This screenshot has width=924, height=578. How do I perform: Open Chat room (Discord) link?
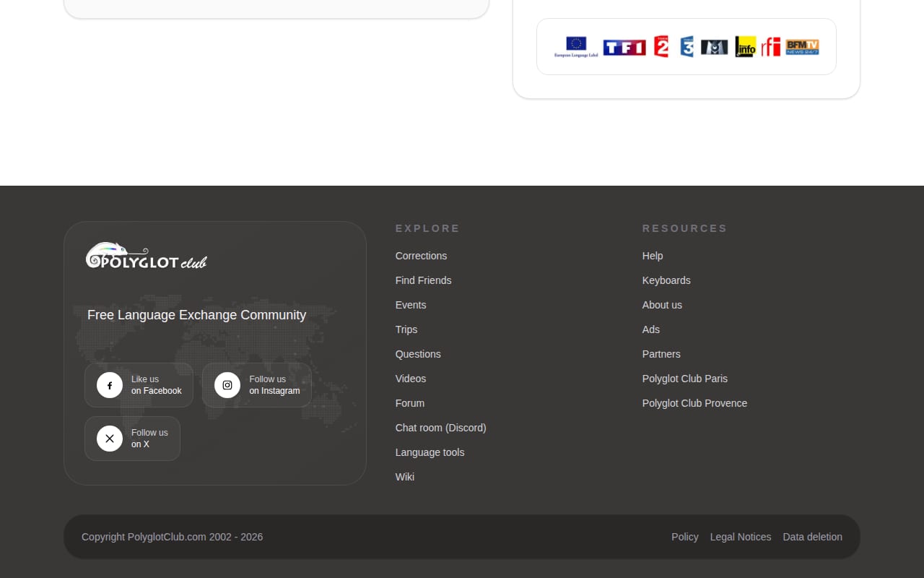click(440, 428)
